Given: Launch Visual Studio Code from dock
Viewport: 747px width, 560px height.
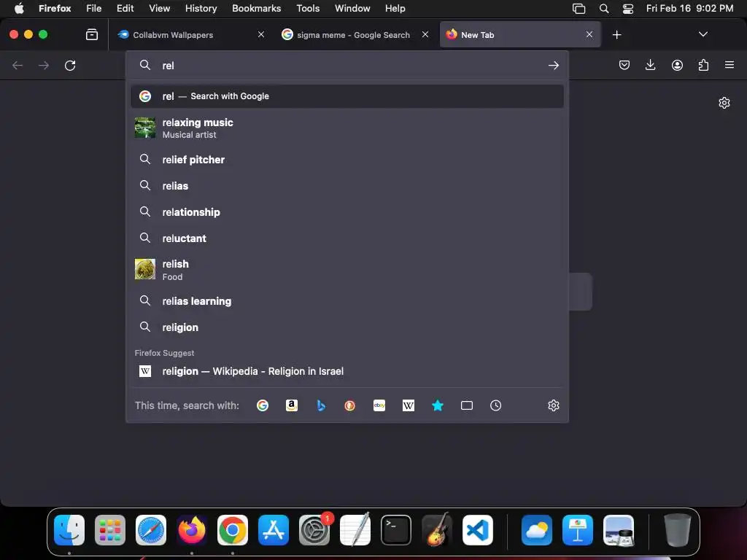Looking at the screenshot, I should pos(477,530).
